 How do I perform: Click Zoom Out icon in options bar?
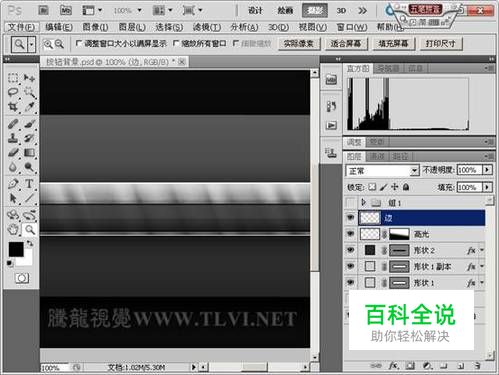tap(59, 44)
